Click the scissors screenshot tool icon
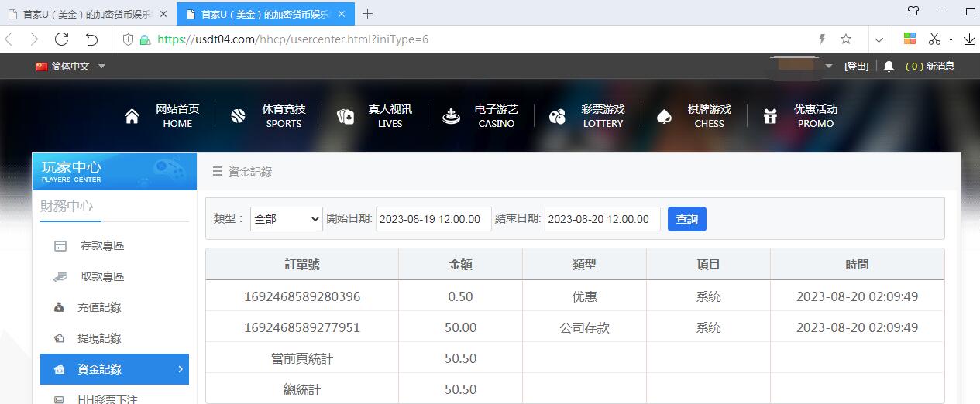 [934, 39]
